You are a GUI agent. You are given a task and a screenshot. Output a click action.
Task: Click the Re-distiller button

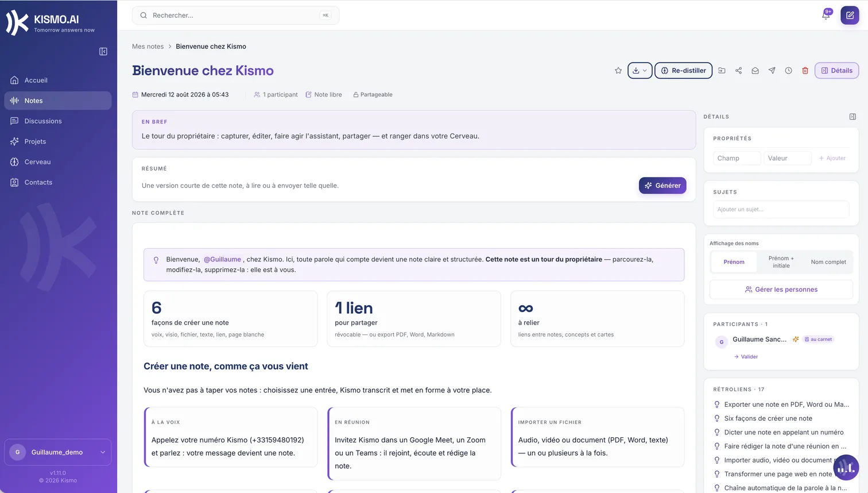pyautogui.click(x=683, y=71)
